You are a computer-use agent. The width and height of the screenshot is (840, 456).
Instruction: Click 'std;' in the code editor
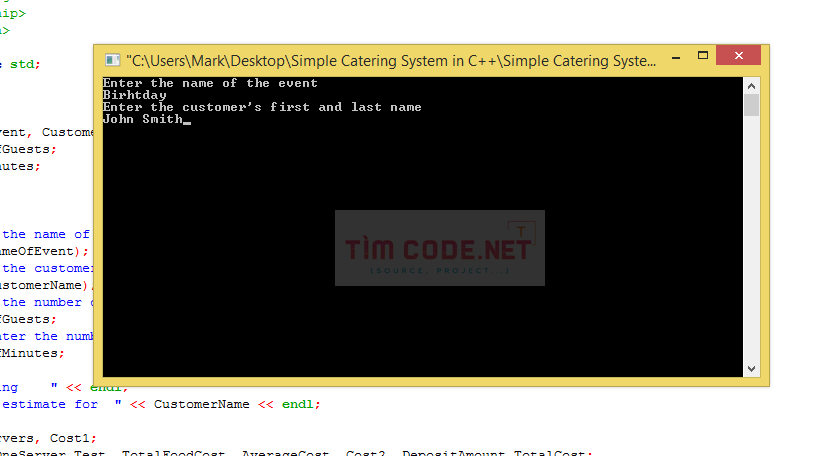(x=25, y=64)
